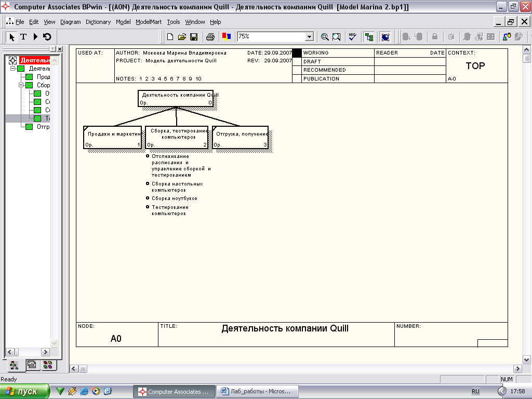Collapse the Сбор tree node
The height and width of the screenshot is (399, 532).
(22, 85)
